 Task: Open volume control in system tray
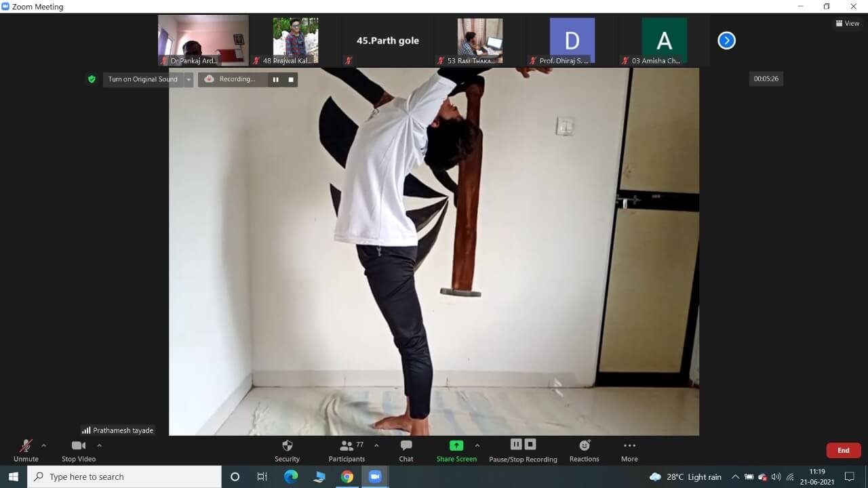pos(776,476)
